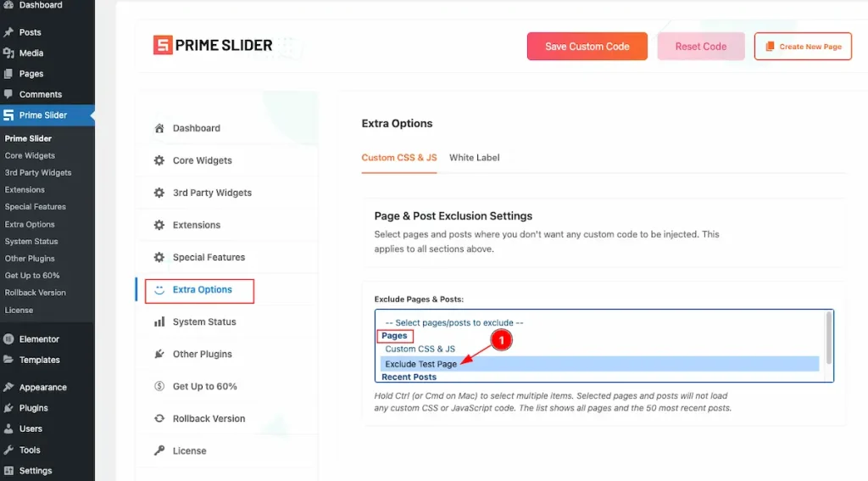The image size is (868, 481).
Task: Click the Reset Code button
Action: click(700, 47)
